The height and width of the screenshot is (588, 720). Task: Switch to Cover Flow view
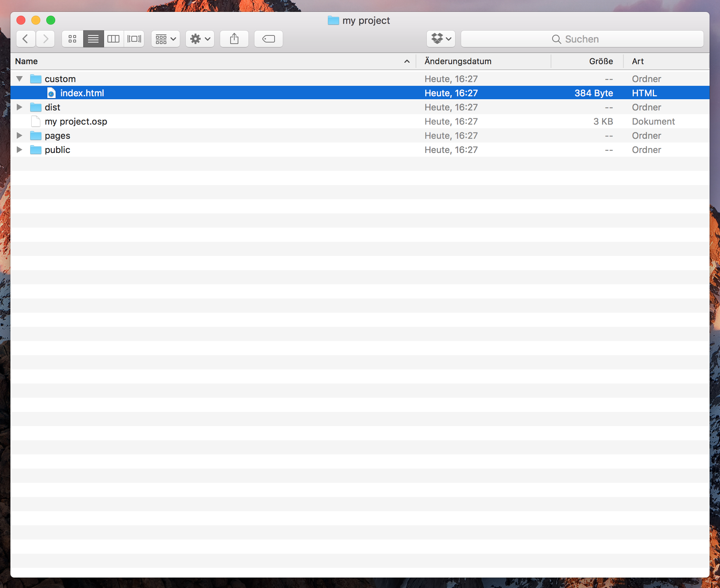(134, 39)
